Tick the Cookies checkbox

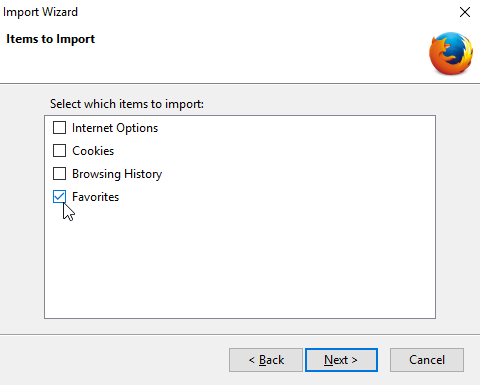click(x=59, y=151)
